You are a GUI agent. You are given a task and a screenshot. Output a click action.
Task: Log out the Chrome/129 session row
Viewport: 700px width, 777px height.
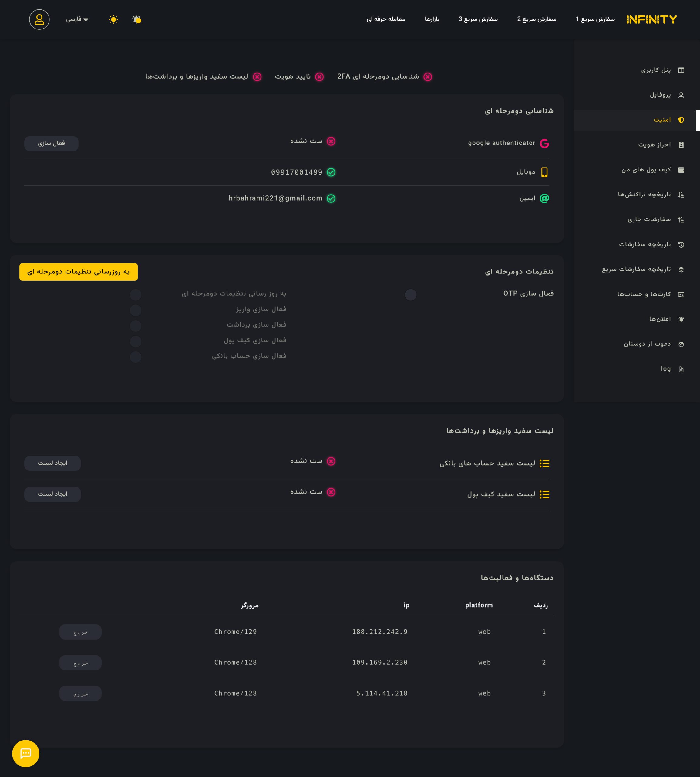pyautogui.click(x=80, y=632)
